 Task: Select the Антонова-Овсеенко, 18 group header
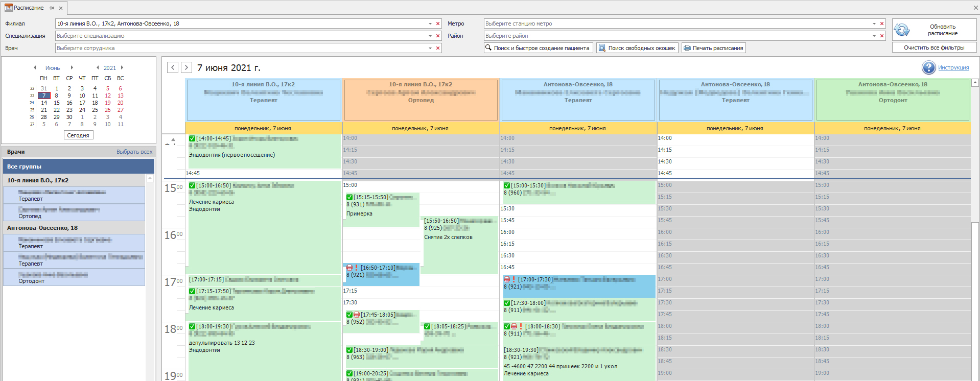[x=42, y=228]
